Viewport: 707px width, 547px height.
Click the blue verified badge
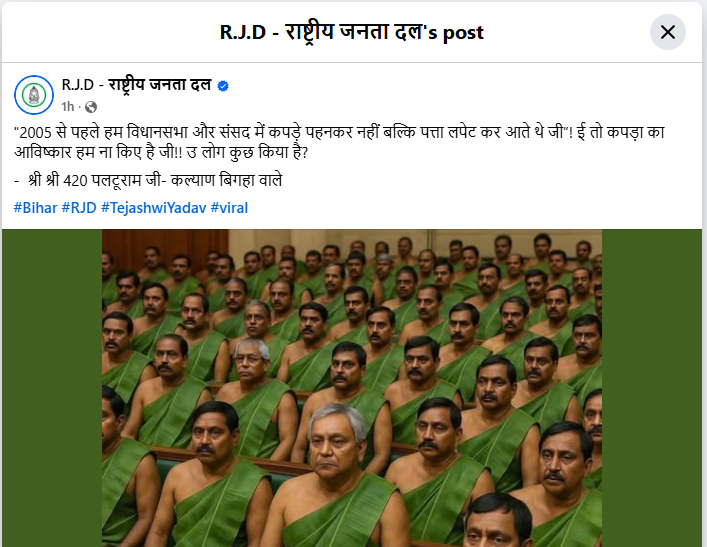click(x=223, y=86)
